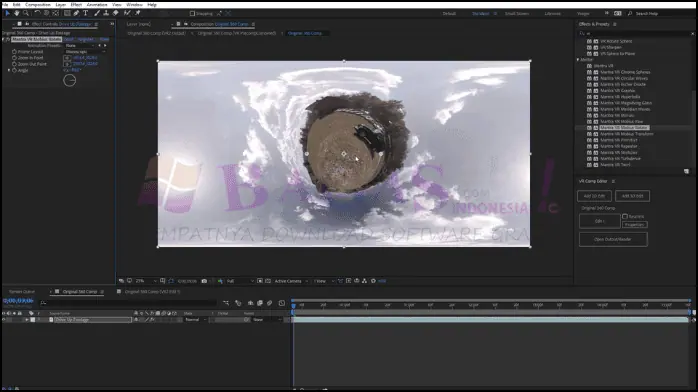Enable the Snapping checkbox
Image resolution: width=698 pixels, height=392 pixels.
tap(192, 14)
